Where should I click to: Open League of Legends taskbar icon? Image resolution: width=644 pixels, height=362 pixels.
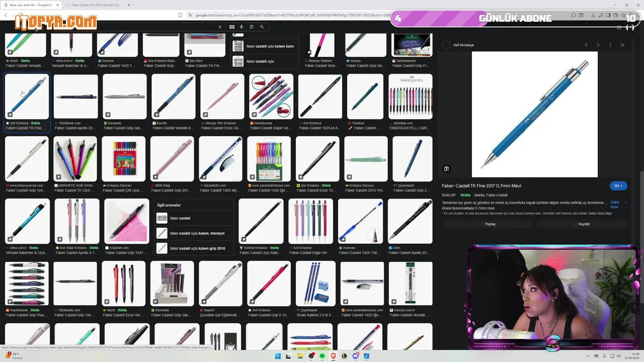pos(344,356)
